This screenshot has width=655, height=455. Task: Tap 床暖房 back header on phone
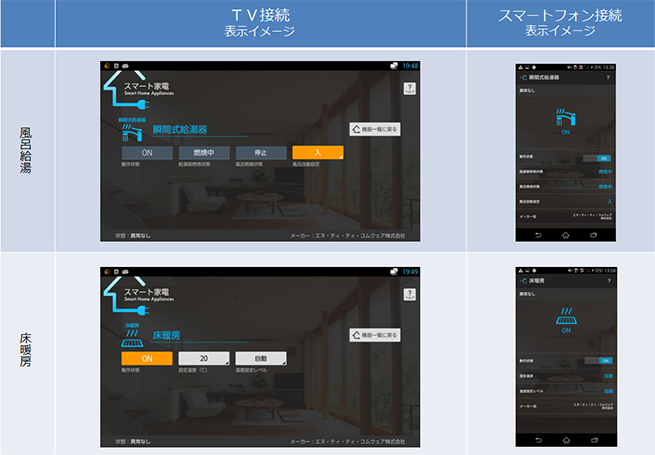(534, 281)
